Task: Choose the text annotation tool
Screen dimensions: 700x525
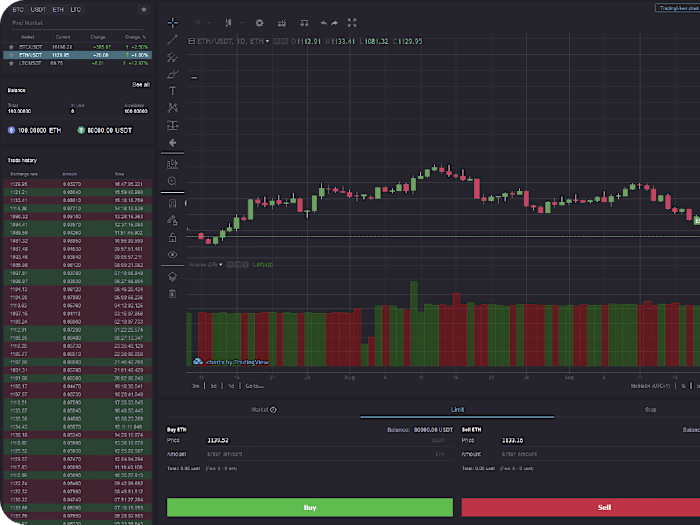Action: coord(172,91)
